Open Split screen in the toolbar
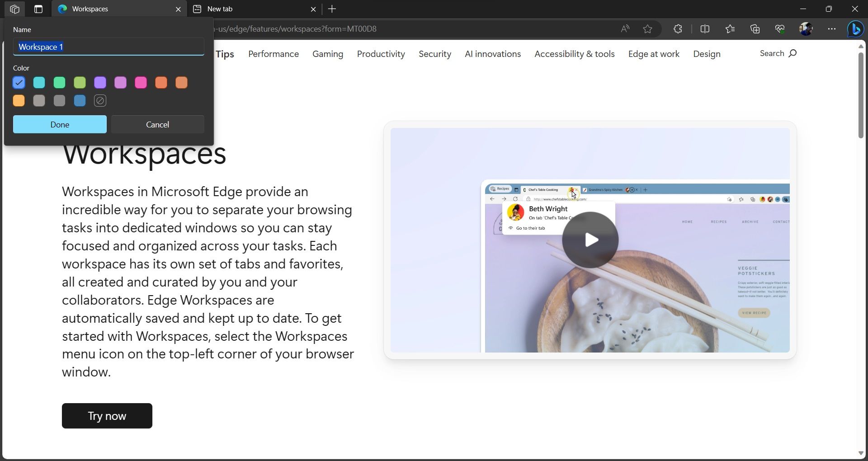Viewport: 868px width, 461px height. [x=706, y=29]
